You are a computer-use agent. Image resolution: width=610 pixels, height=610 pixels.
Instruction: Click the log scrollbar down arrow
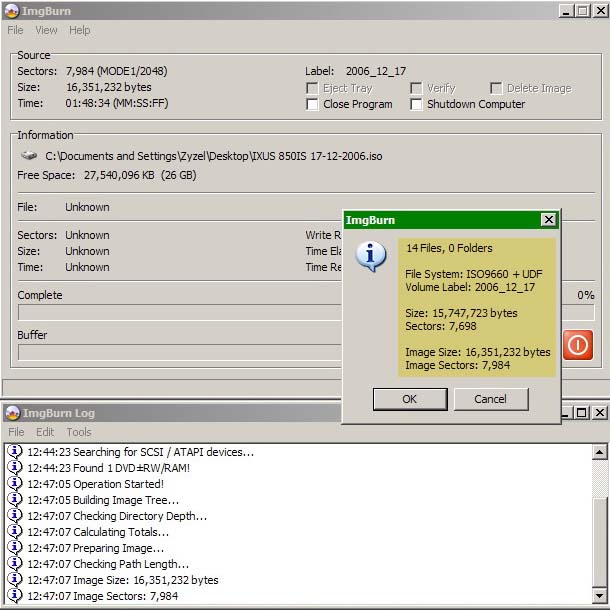(x=599, y=595)
